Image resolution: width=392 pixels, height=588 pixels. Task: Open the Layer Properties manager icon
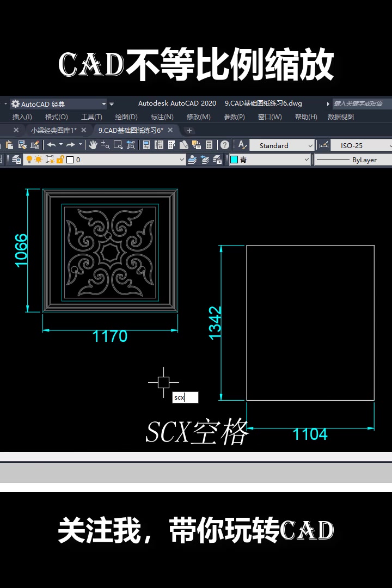tap(16, 160)
